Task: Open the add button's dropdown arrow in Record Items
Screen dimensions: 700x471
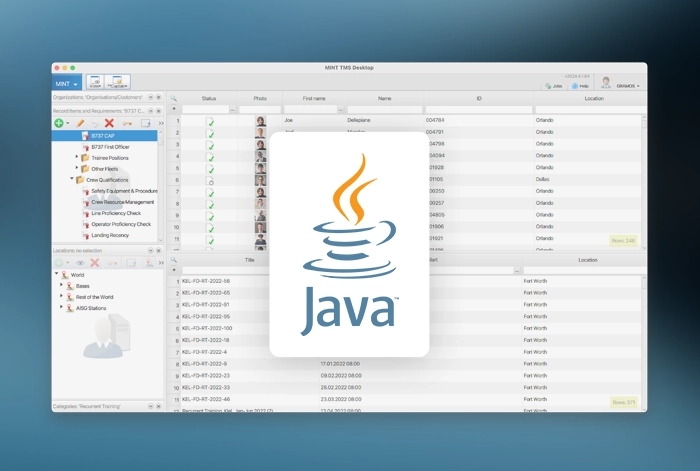Action: (x=67, y=123)
